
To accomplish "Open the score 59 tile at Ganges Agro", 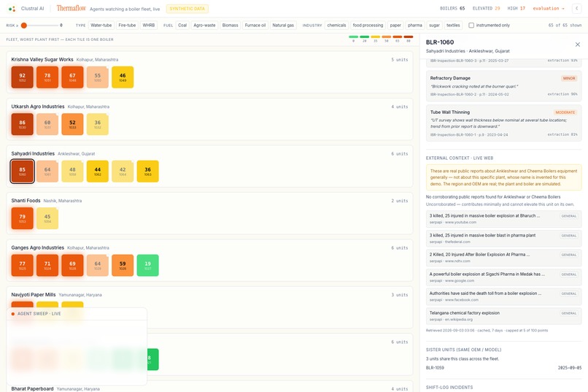I will click(x=123, y=265).
